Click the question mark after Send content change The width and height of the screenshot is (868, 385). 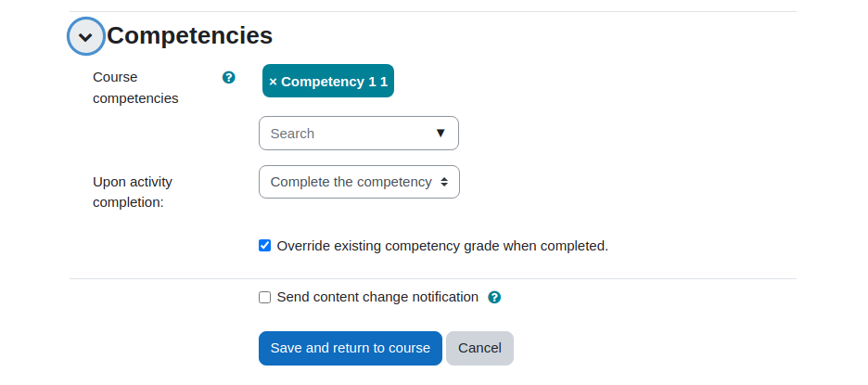(494, 298)
